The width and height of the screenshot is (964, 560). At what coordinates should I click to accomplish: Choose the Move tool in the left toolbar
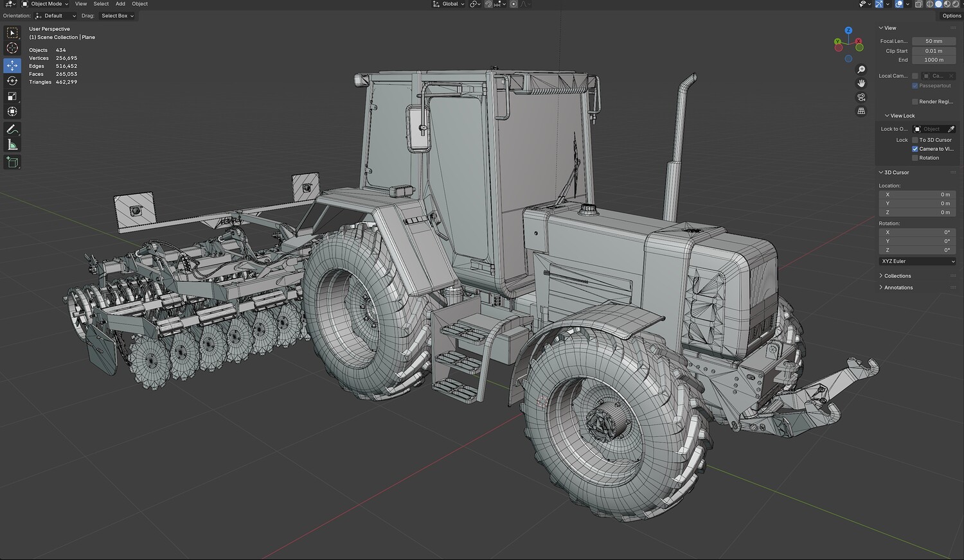[x=12, y=66]
